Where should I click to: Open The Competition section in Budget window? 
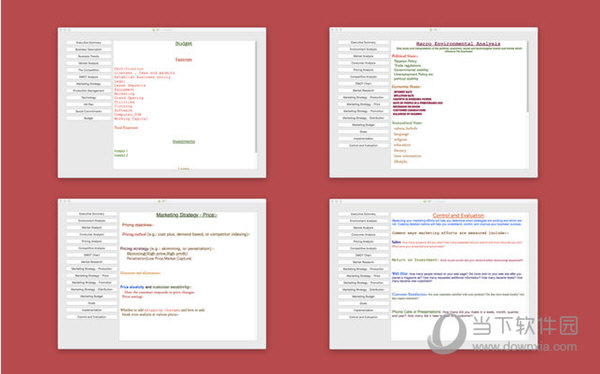[89, 70]
